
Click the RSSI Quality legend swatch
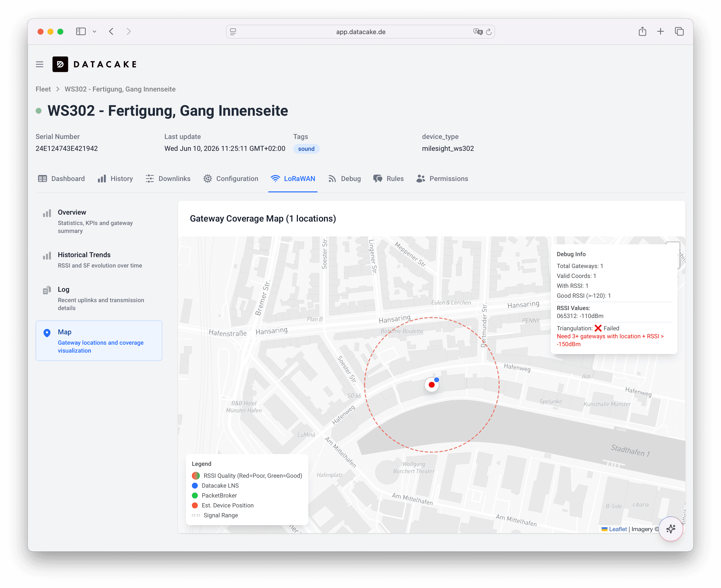pyautogui.click(x=196, y=475)
